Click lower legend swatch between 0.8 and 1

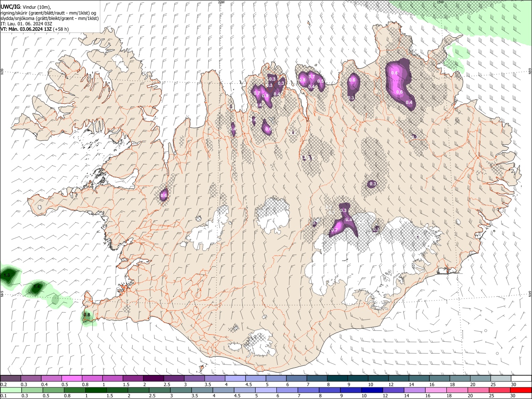75,390
